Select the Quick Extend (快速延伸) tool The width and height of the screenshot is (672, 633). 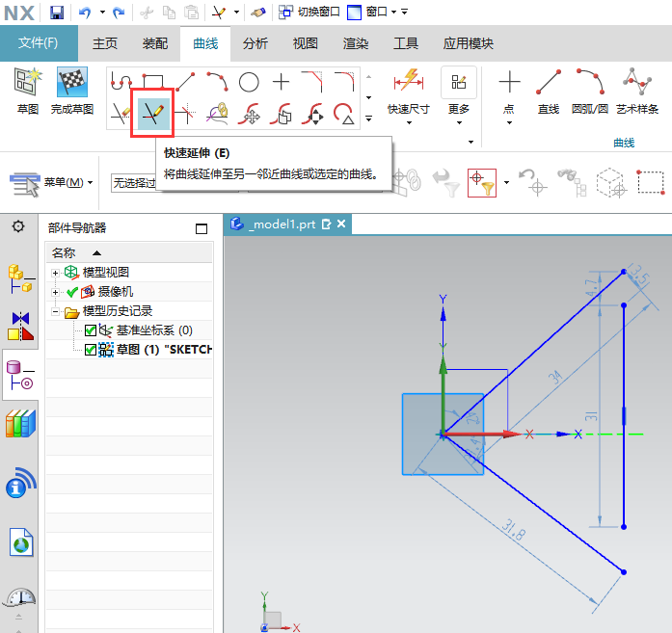[151, 114]
